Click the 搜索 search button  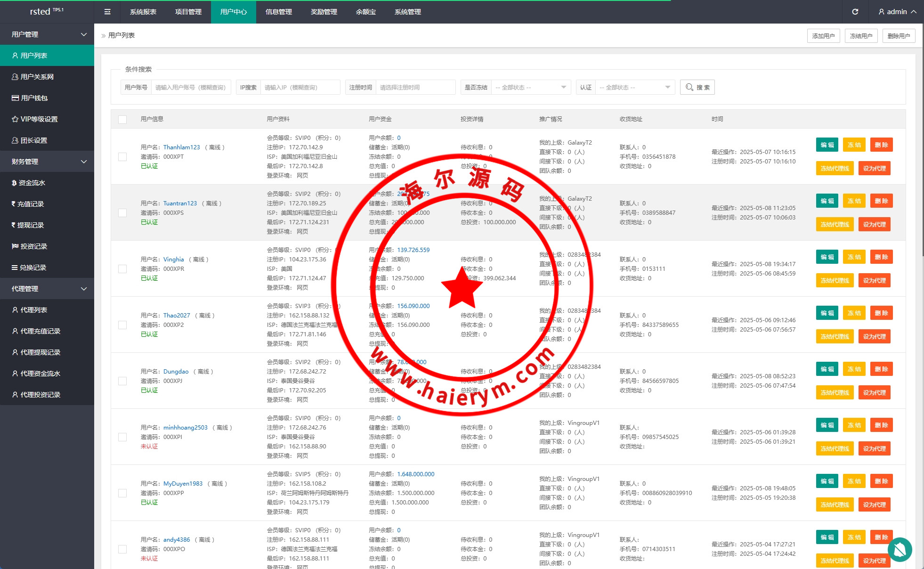(x=697, y=88)
